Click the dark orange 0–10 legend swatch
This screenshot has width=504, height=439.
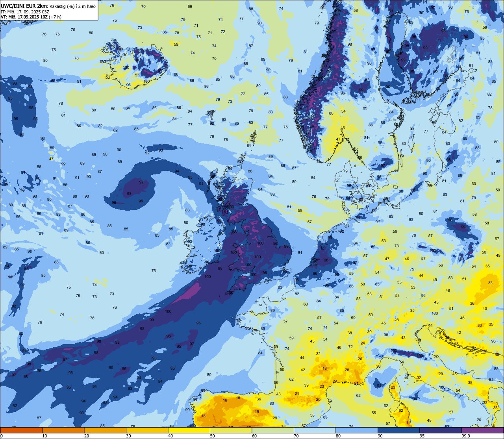(x=21, y=430)
